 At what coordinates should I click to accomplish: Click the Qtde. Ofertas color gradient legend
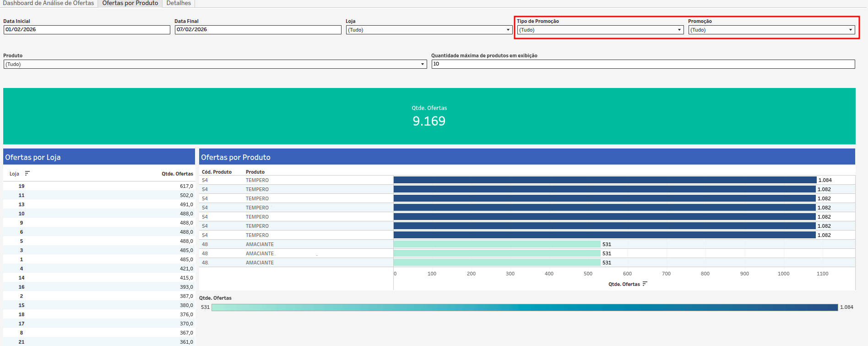pyautogui.click(x=525, y=308)
